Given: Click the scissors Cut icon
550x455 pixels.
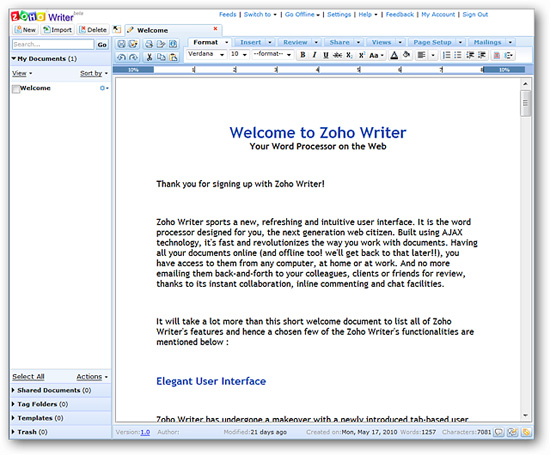Looking at the screenshot, I should [x=149, y=57].
